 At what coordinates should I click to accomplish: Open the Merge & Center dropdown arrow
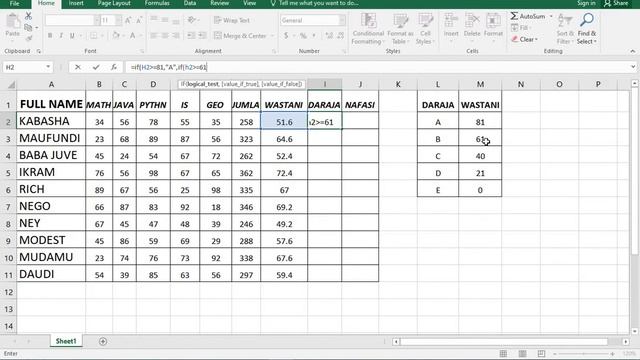pyautogui.click(x=272, y=36)
